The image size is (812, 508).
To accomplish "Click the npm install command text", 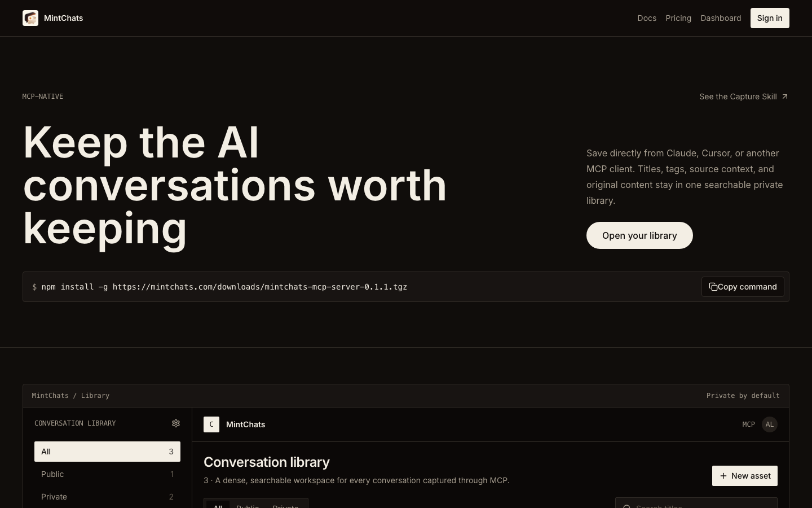I will tap(224, 287).
